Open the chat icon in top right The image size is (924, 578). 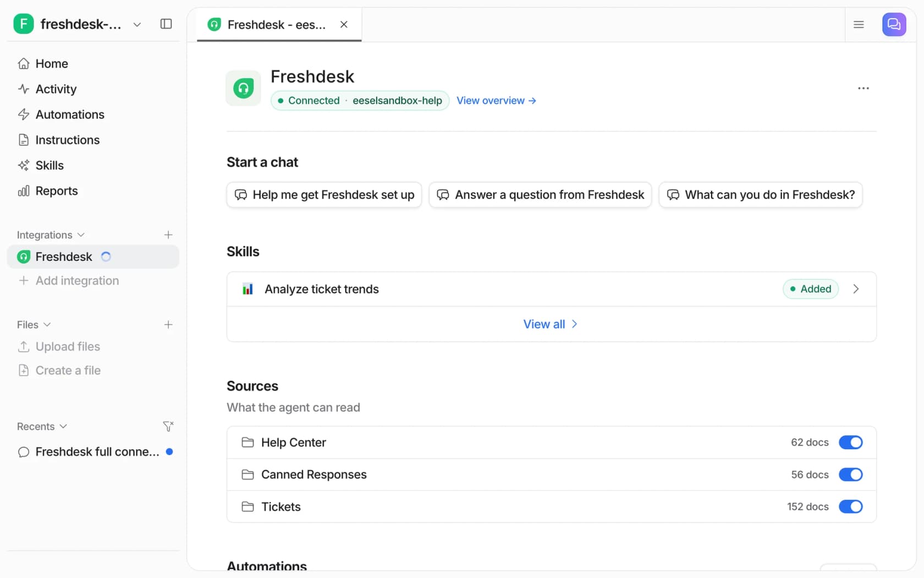tap(894, 24)
